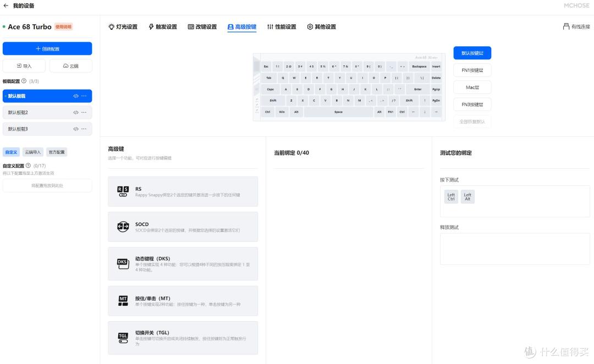Click the TGL toggle switch icon
594x364 pixels.
coord(123,338)
